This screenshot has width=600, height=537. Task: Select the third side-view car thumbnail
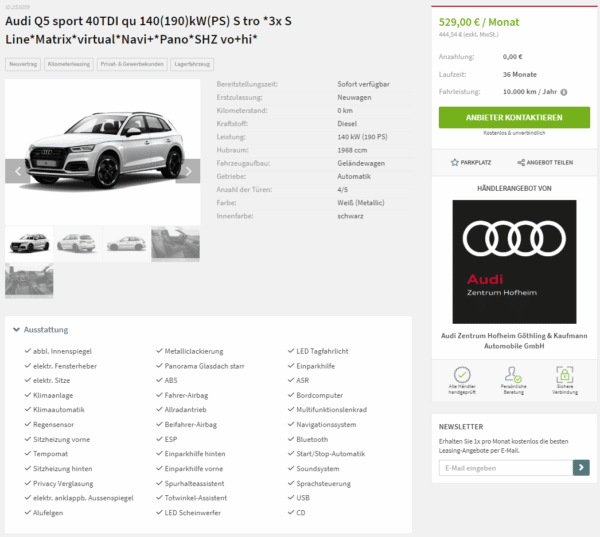[127, 244]
